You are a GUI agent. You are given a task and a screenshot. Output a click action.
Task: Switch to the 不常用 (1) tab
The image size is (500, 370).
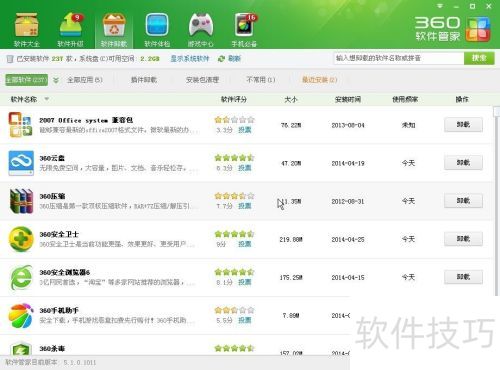click(x=261, y=80)
